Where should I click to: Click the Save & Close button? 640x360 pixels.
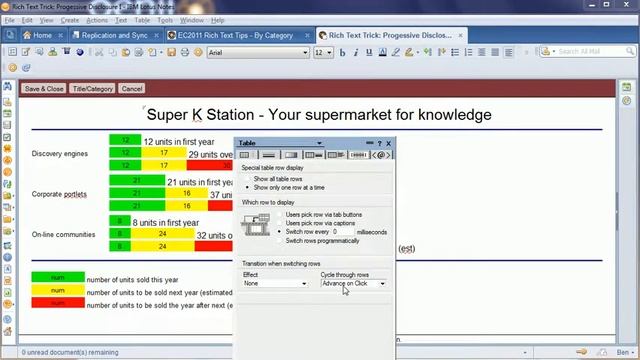tap(44, 89)
